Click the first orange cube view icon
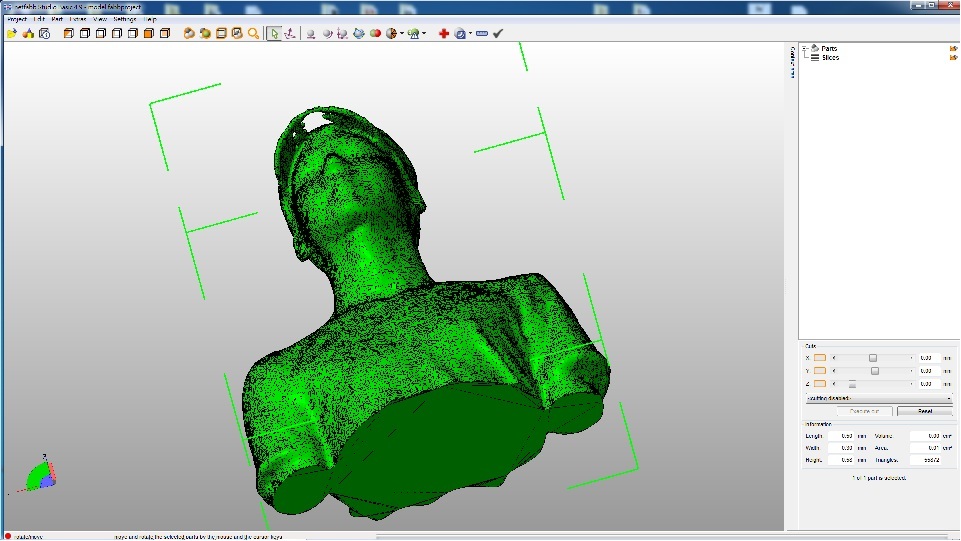 coord(69,33)
